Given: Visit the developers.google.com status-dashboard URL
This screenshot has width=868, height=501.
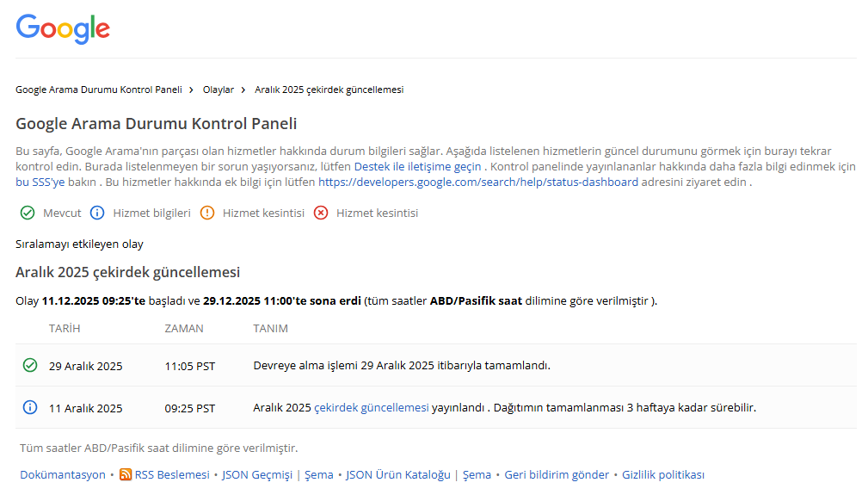Looking at the screenshot, I should pyautogui.click(x=478, y=182).
